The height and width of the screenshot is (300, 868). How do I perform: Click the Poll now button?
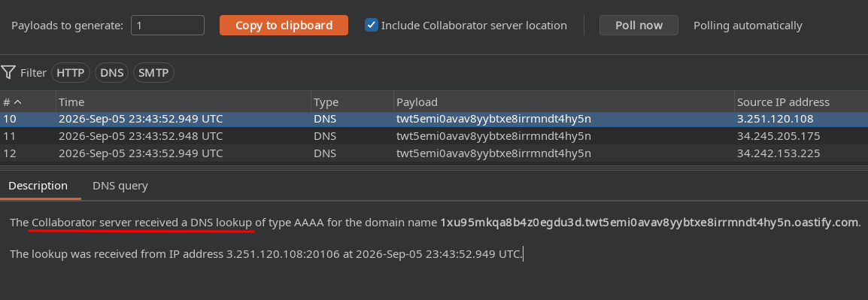639,26
